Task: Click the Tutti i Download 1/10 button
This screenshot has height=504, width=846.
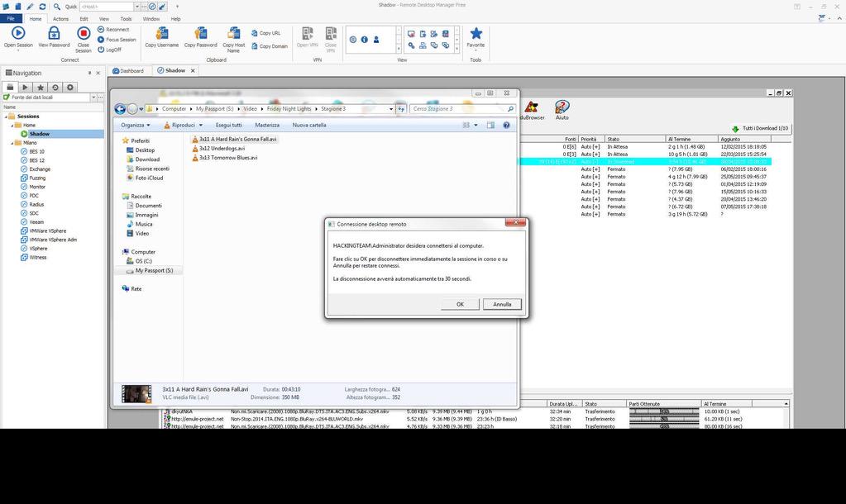Action: tap(761, 128)
